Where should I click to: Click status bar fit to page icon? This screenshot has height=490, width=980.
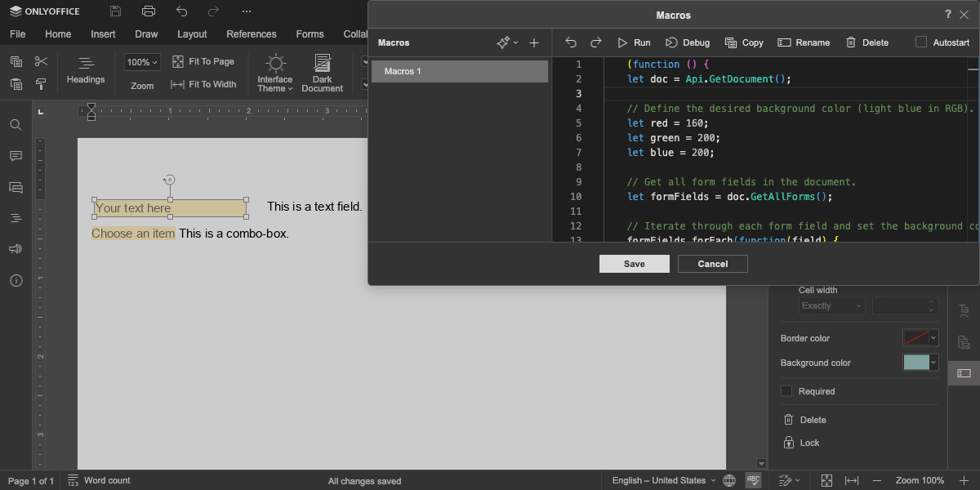click(827, 480)
